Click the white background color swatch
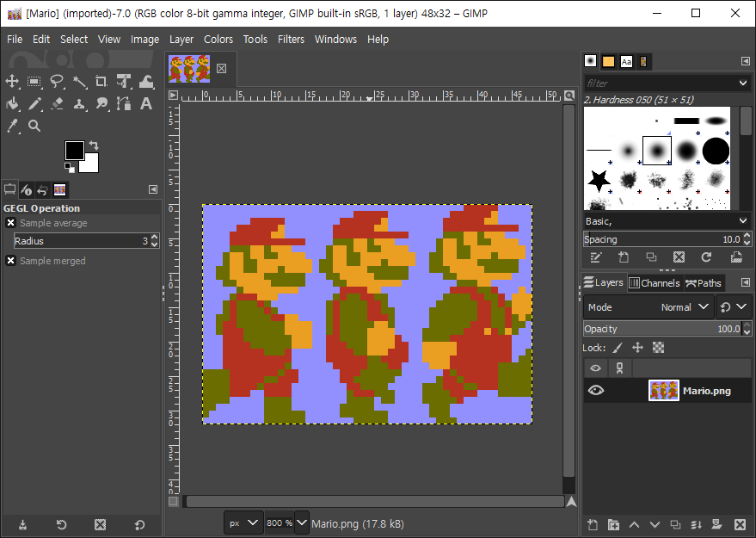 92,165
